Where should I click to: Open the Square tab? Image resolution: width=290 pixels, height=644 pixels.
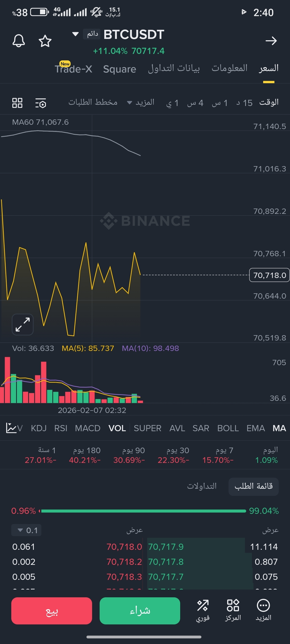(120, 69)
